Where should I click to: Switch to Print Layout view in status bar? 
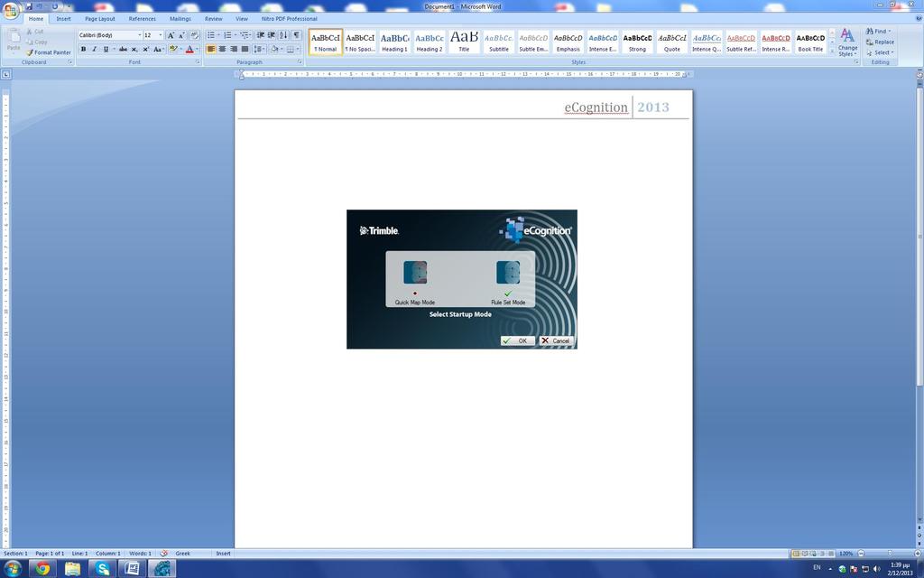pyautogui.click(x=795, y=554)
